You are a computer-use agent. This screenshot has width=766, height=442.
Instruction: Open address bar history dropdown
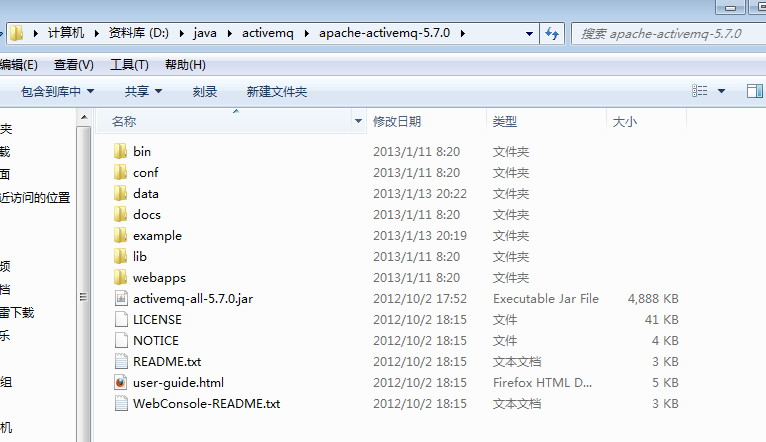(529, 34)
